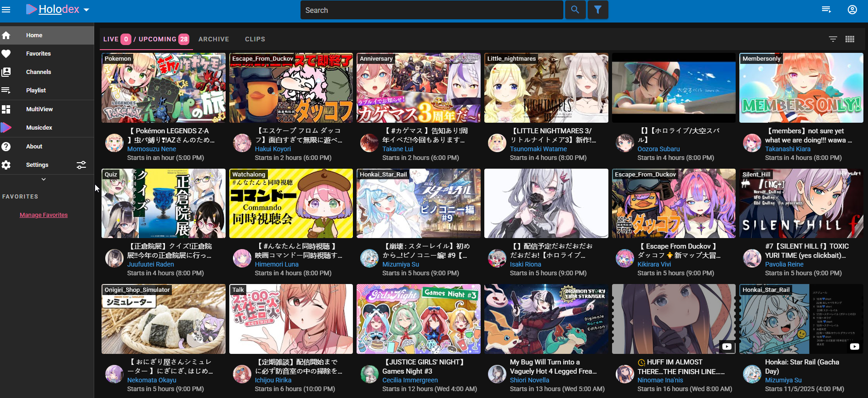
Task: Open Juufuutei Raden channel link
Action: [x=151, y=264]
